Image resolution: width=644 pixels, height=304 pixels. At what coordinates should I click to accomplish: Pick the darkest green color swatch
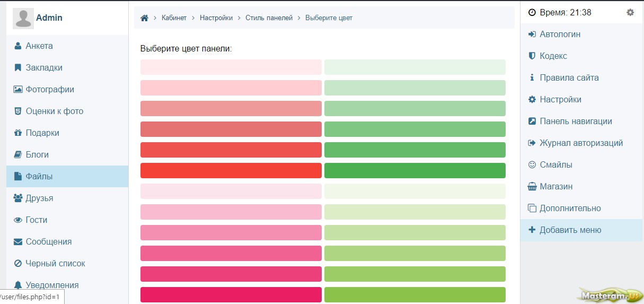click(x=415, y=170)
